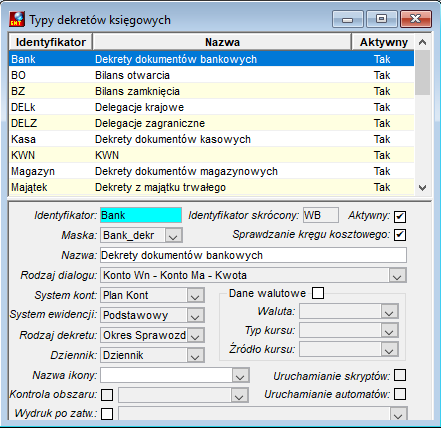Select the Bank row in the list

tap(211, 59)
